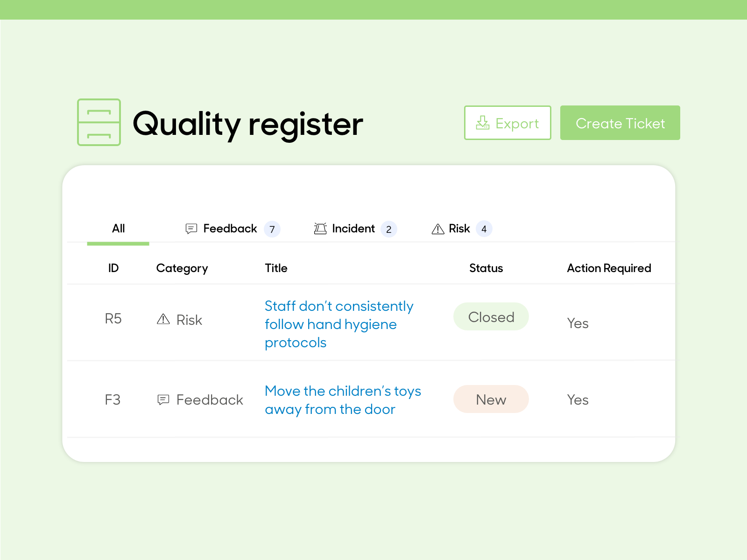
Task: Show the Risk tab tickets
Action: (x=459, y=229)
